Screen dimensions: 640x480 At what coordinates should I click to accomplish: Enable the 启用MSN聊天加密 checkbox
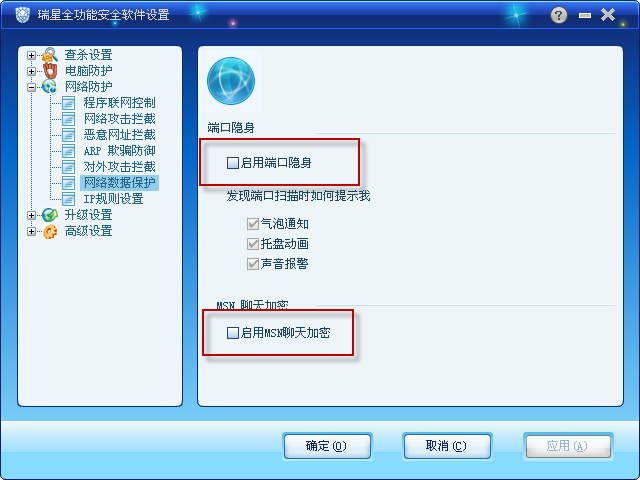pos(233,333)
